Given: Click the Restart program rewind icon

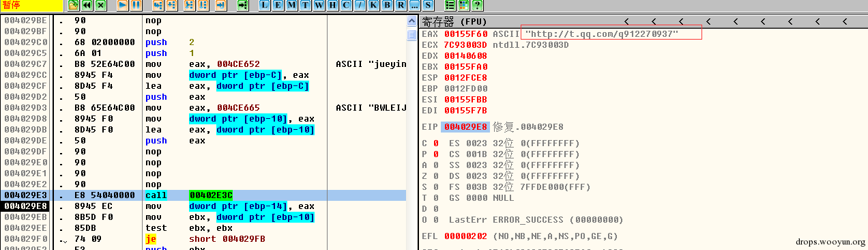Looking at the screenshot, I should tap(87, 5).
